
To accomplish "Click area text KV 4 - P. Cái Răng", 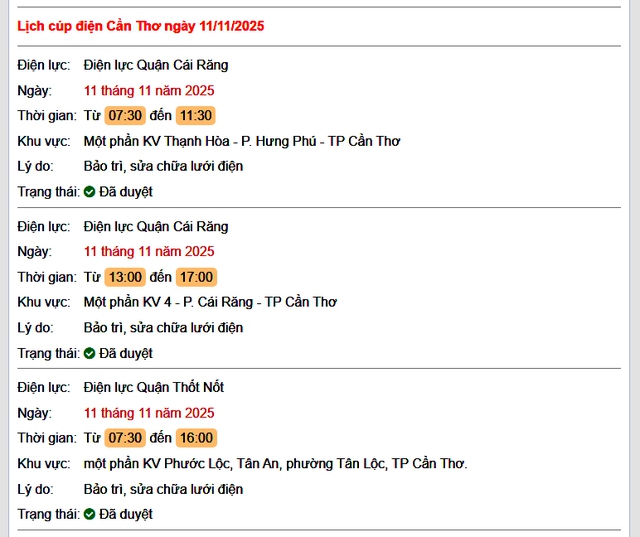I will (210, 302).
